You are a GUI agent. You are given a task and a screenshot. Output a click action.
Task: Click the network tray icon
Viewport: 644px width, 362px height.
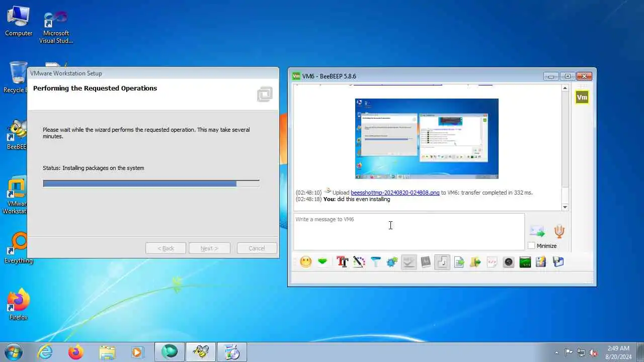[582, 352]
